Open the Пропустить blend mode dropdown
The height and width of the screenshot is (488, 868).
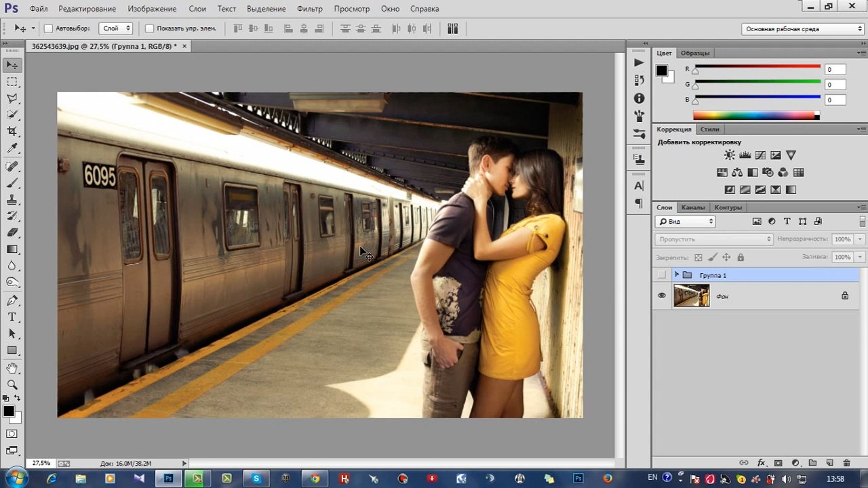tap(714, 239)
